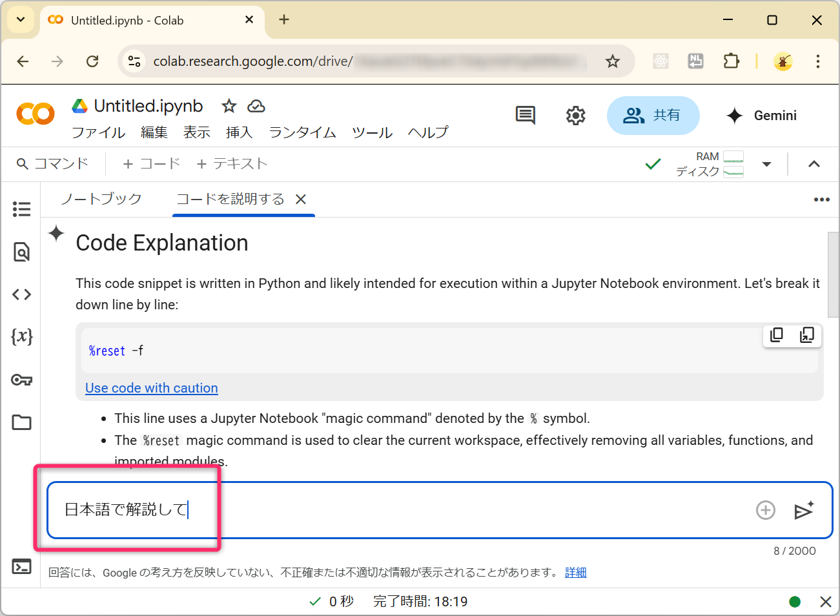Open the code snippets panel icon
The height and width of the screenshot is (616, 840).
click(21, 294)
